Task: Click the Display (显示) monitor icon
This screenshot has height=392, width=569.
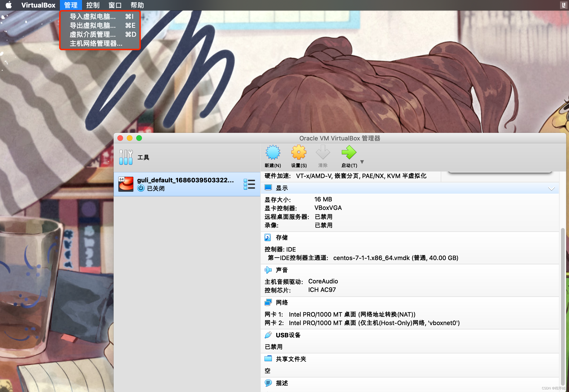Action: click(268, 188)
